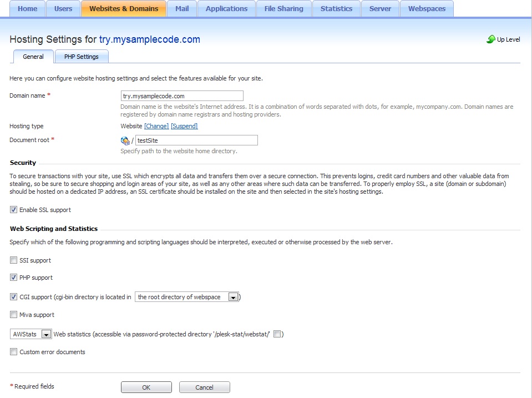Enable Miva support checkbox
The image size is (532, 398).
coord(13,315)
